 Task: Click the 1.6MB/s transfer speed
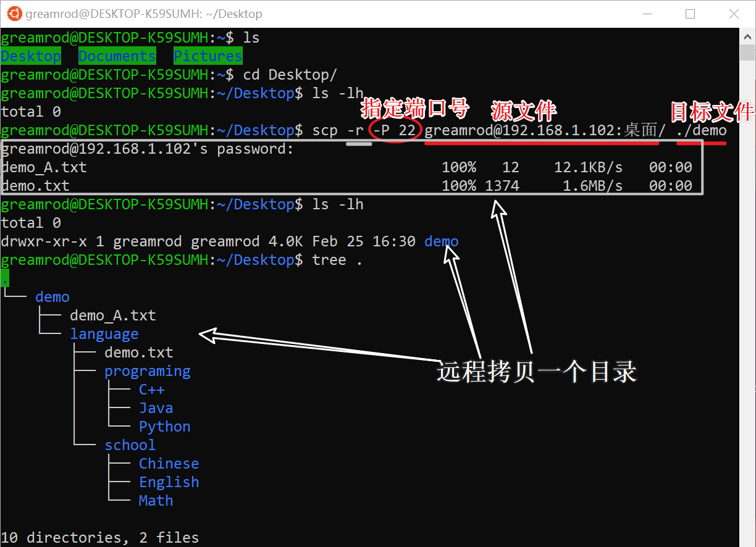coord(593,186)
